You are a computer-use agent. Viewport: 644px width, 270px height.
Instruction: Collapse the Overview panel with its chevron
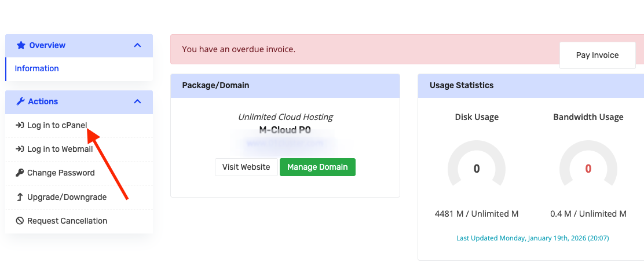coord(138,45)
